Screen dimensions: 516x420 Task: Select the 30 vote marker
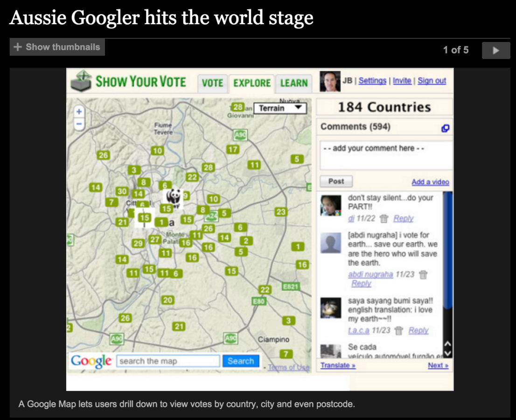[x=122, y=191]
